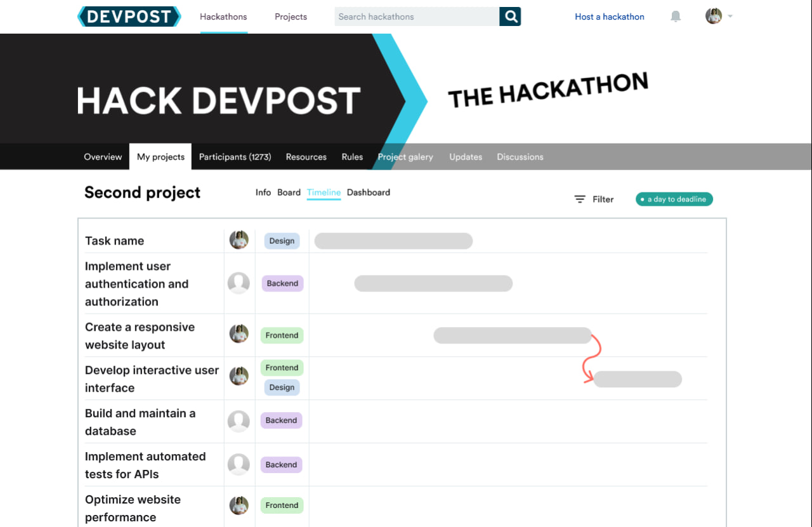This screenshot has width=812, height=527.
Task: Click assignee avatar for interactive user interface
Action: (x=239, y=376)
